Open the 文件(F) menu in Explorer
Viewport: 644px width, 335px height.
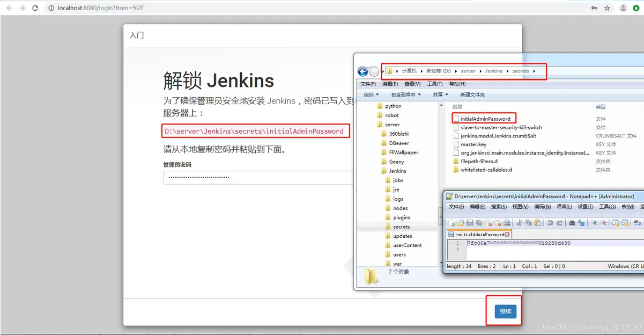(368, 84)
